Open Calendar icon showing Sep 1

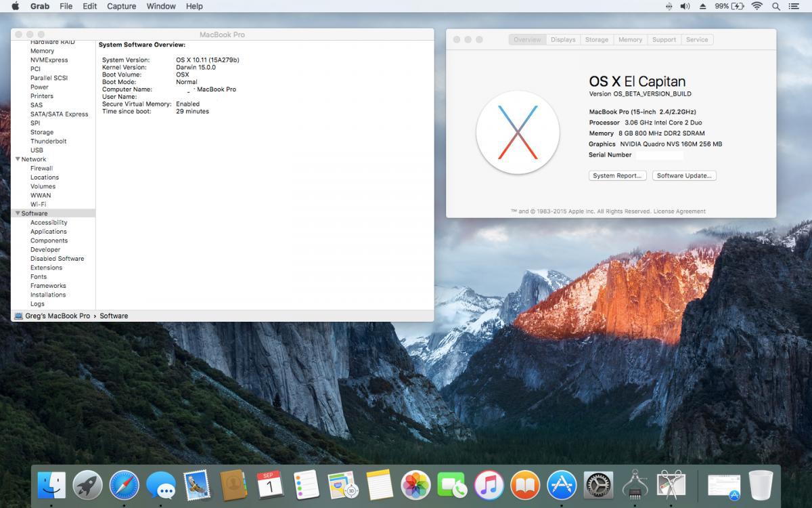pos(270,485)
